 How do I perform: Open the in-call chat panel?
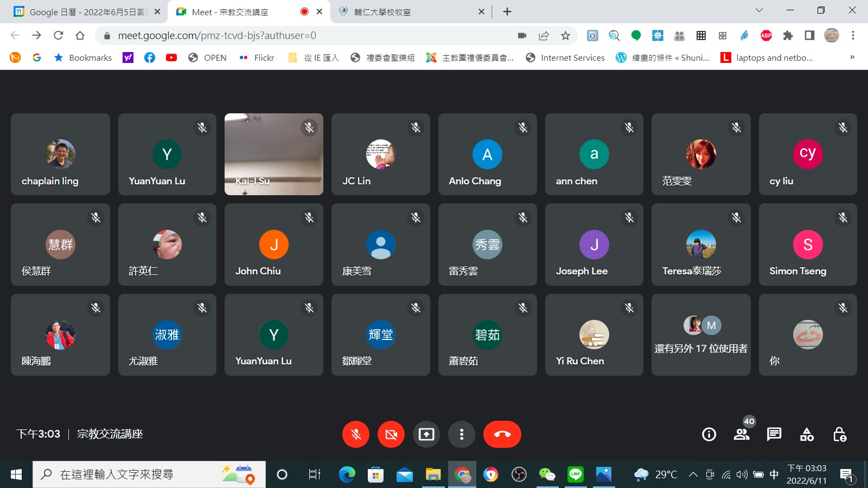click(774, 434)
